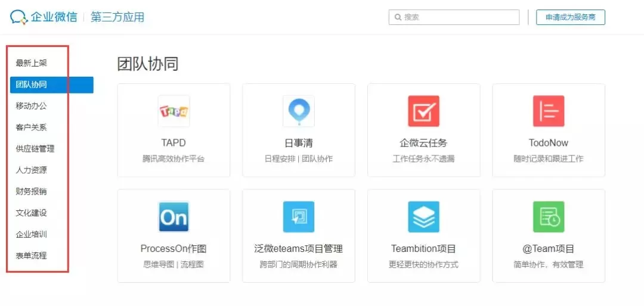
Task: Select 团队协同 in the sidebar
Action: tap(52, 85)
